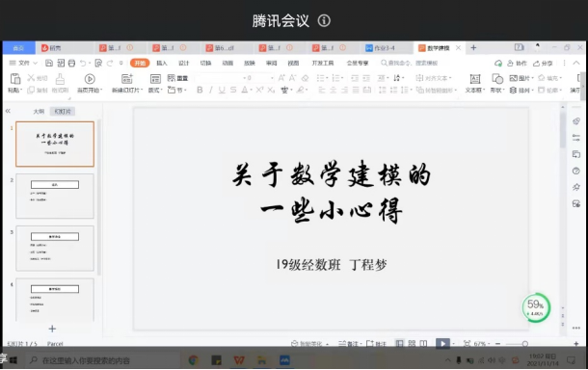The height and width of the screenshot is (370, 588).
Task: Collapse the slide panel with chevrons
Action: [8, 111]
